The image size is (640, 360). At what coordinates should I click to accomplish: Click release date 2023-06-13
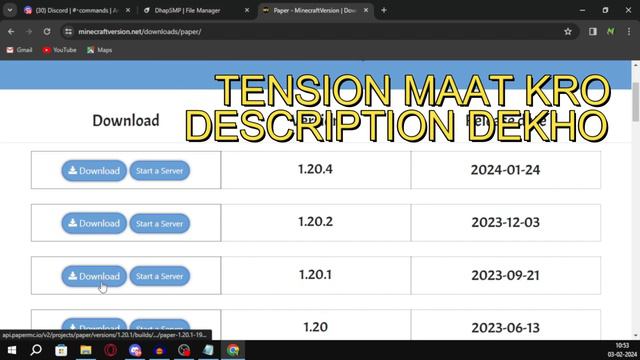[x=505, y=328]
